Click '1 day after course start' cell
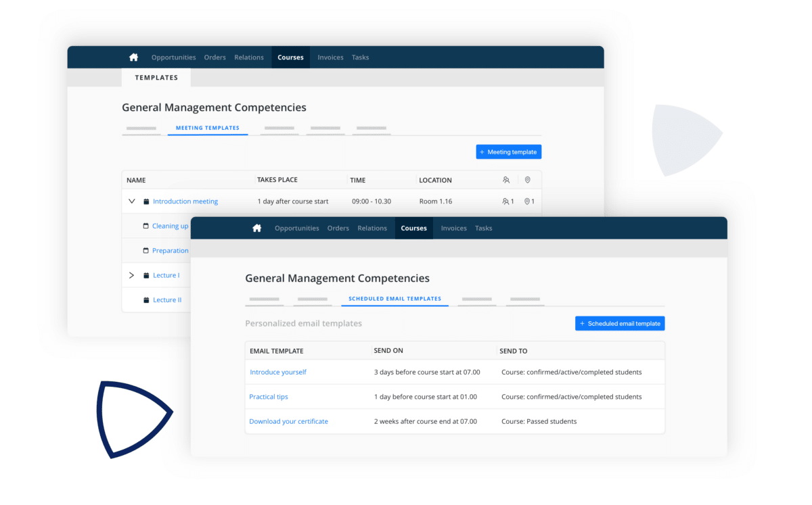812x505 pixels. pos(293,201)
